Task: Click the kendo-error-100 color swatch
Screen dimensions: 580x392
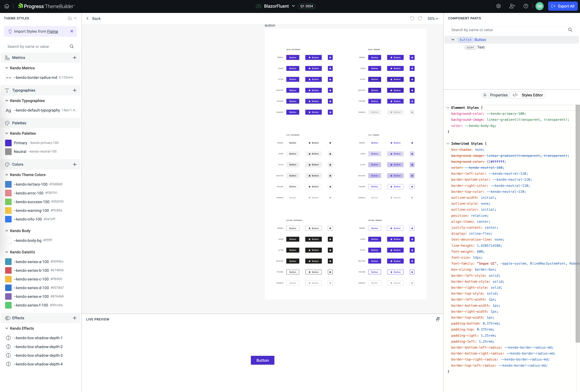Action: click(9, 193)
